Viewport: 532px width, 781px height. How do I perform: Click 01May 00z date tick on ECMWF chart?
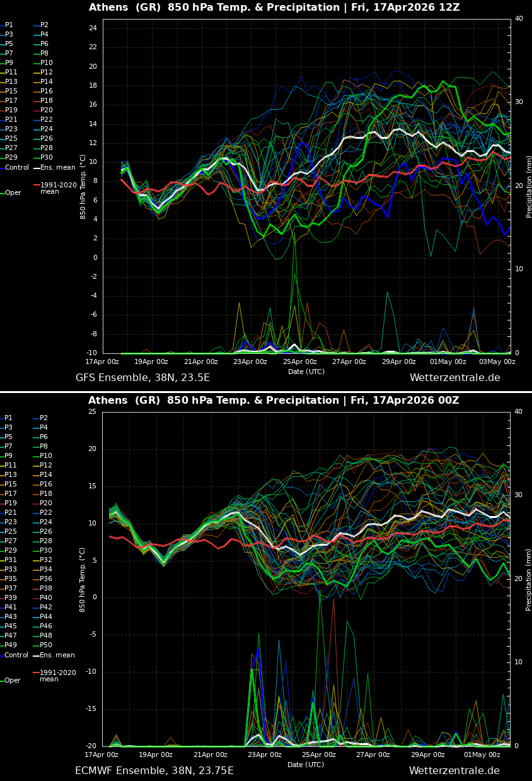[x=482, y=755]
